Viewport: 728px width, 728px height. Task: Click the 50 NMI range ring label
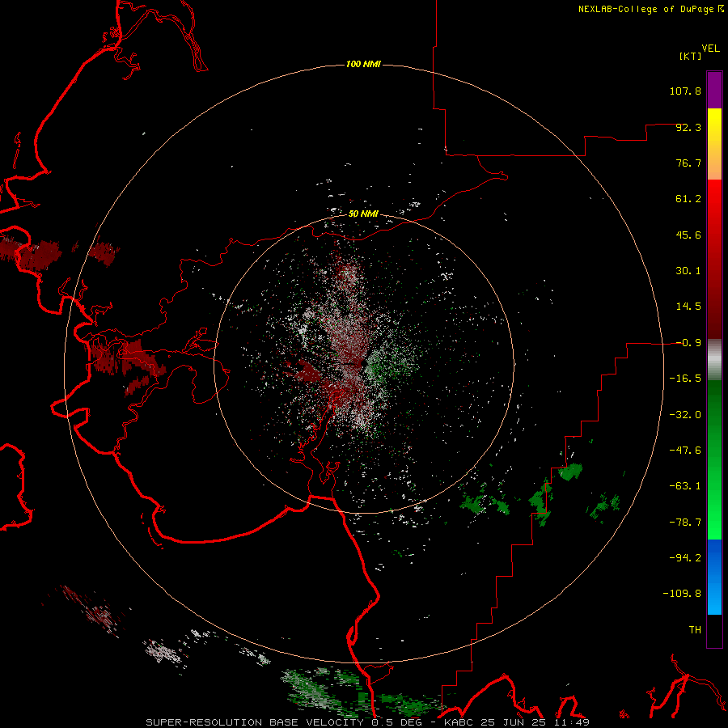coord(363,214)
